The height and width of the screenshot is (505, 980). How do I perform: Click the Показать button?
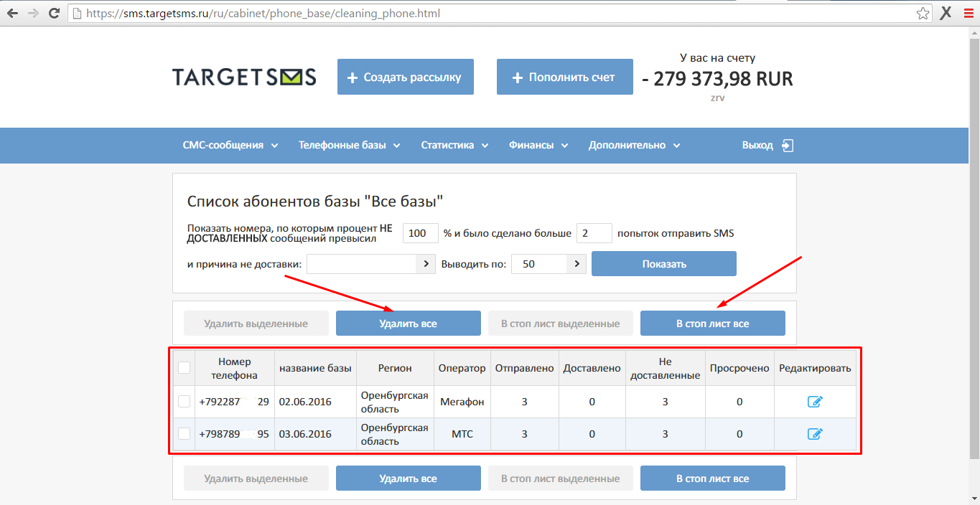tap(664, 264)
